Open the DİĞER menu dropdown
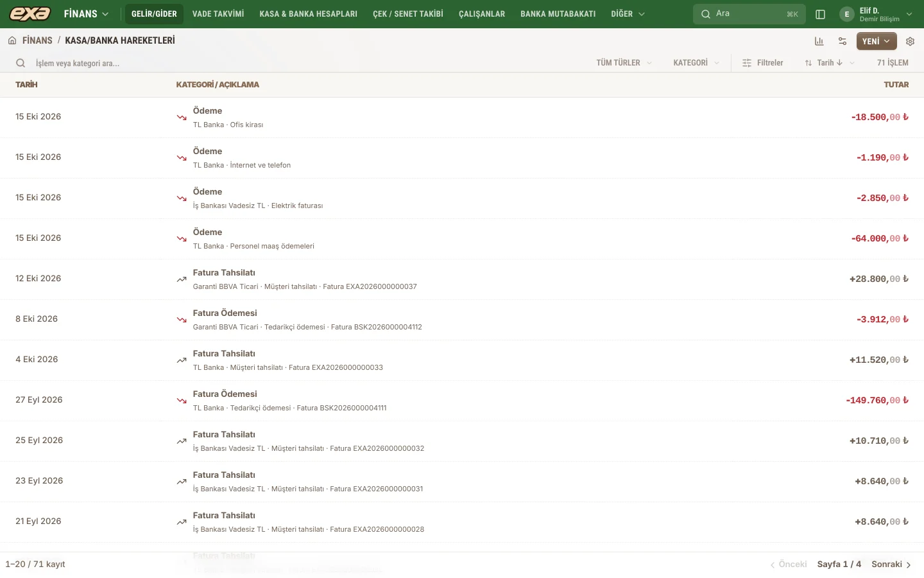This screenshot has width=924, height=578. click(x=628, y=14)
